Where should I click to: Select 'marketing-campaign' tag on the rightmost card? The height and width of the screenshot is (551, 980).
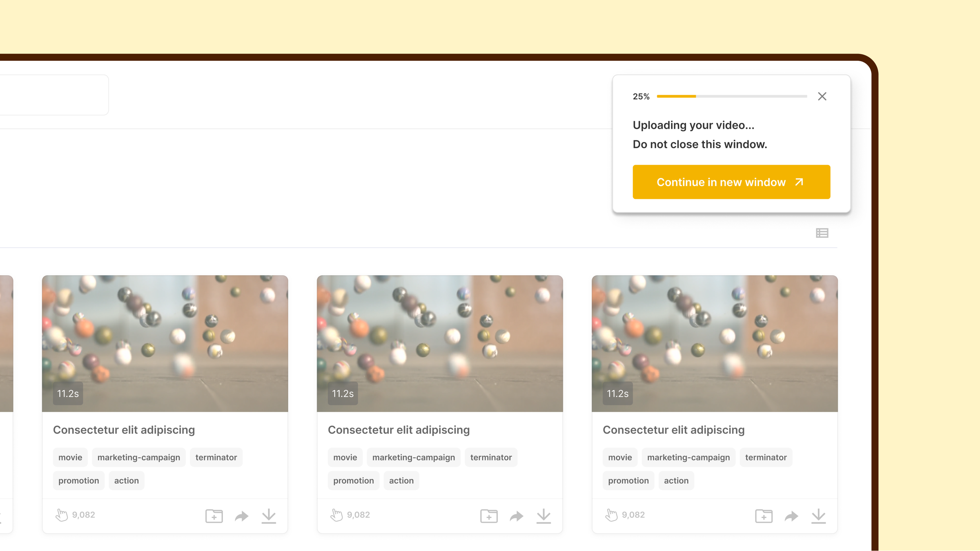click(688, 457)
